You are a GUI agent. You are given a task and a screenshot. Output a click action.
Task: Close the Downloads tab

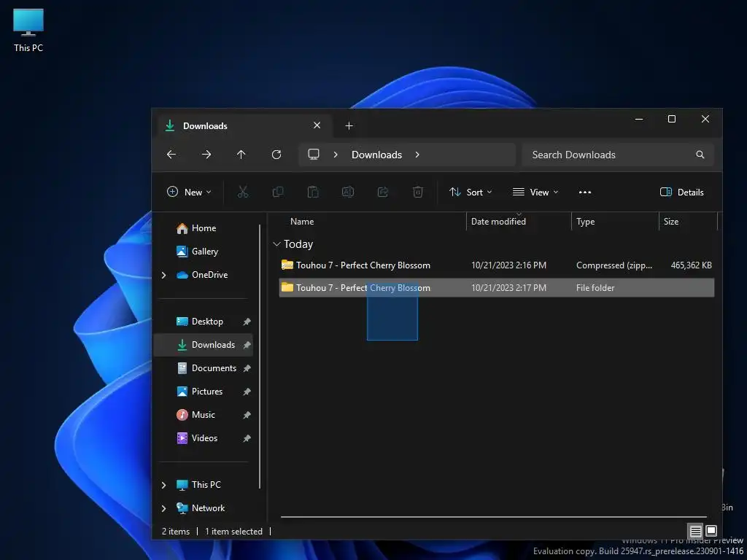(x=317, y=125)
